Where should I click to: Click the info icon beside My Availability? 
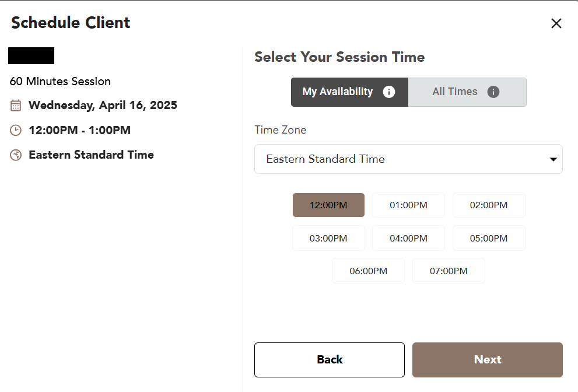coord(388,92)
